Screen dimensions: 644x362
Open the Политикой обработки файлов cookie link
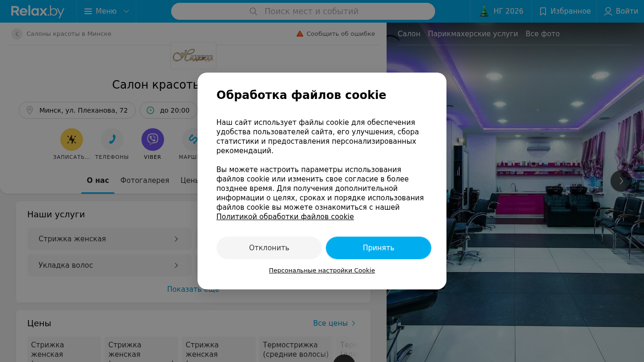(285, 217)
